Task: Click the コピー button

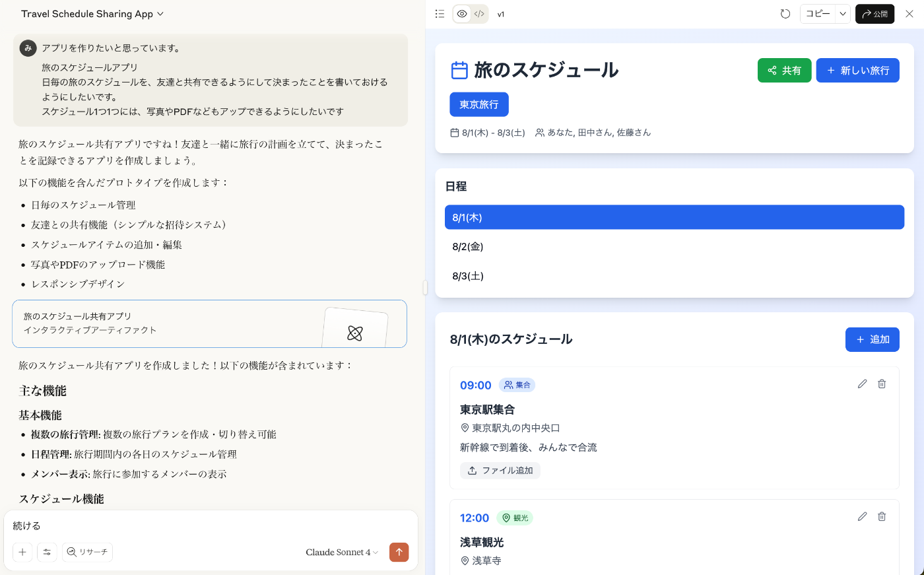Action: pos(818,14)
